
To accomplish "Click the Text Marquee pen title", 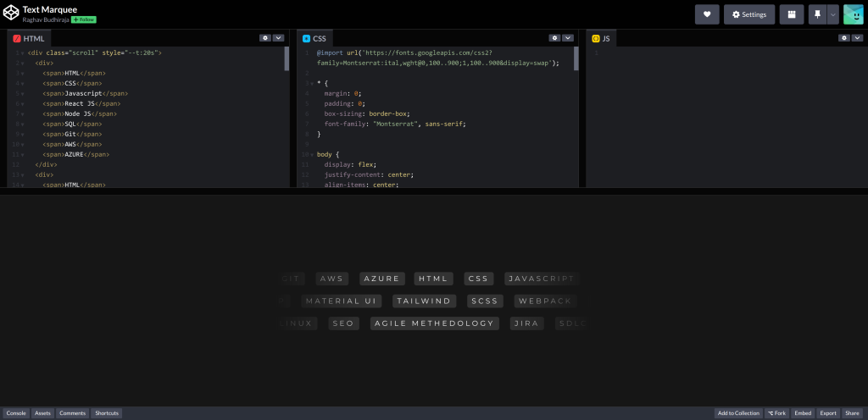I will point(50,9).
